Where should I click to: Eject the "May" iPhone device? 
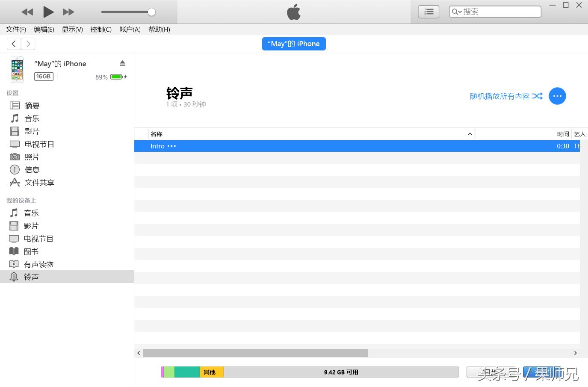[122, 63]
